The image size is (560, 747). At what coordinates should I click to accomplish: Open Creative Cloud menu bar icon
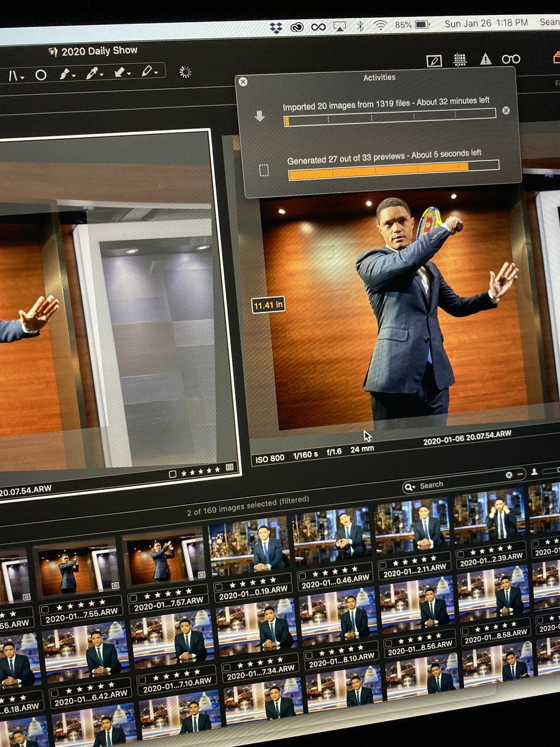click(297, 27)
